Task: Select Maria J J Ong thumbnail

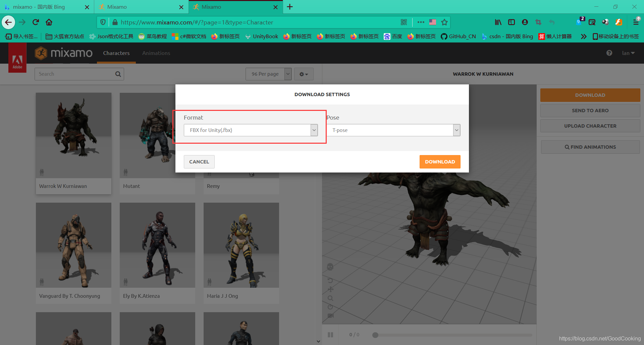Action: click(241, 245)
